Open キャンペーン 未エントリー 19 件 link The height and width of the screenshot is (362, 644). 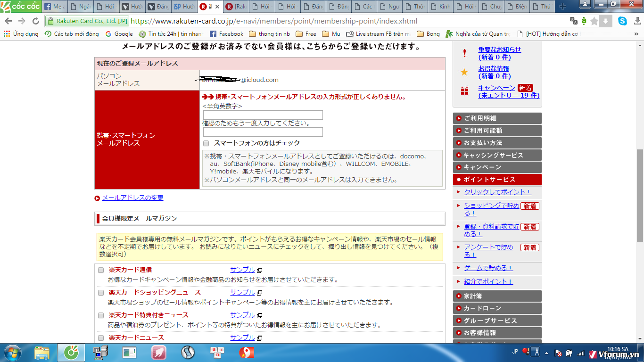click(509, 91)
